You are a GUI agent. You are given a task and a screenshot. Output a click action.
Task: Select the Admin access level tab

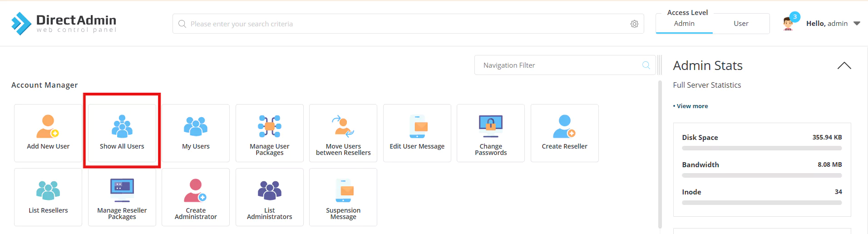pos(684,24)
